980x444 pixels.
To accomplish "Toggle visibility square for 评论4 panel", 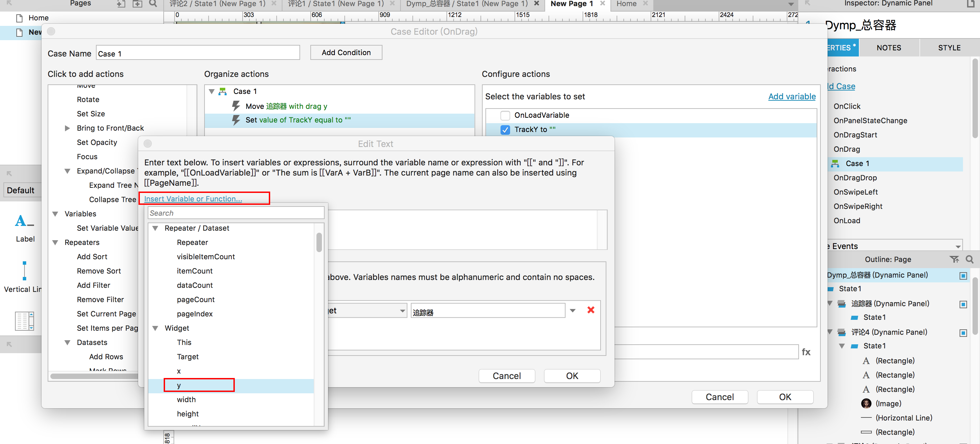I will pos(963,332).
